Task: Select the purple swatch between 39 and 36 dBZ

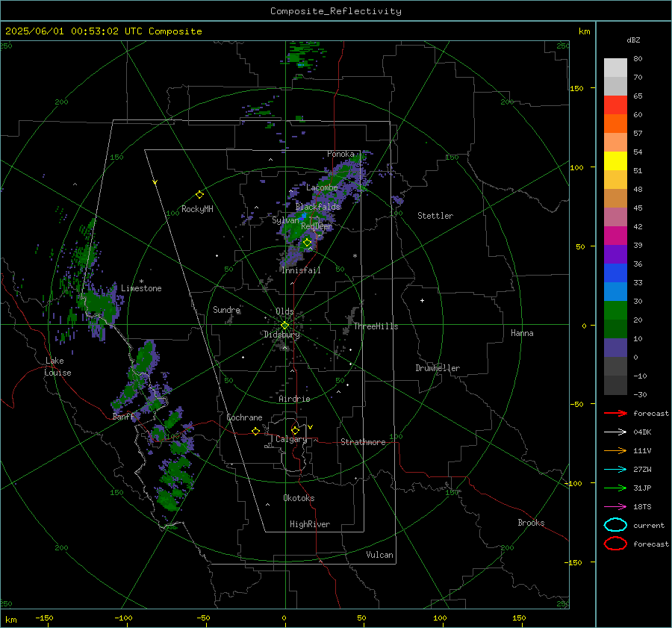Action: tap(615, 255)
